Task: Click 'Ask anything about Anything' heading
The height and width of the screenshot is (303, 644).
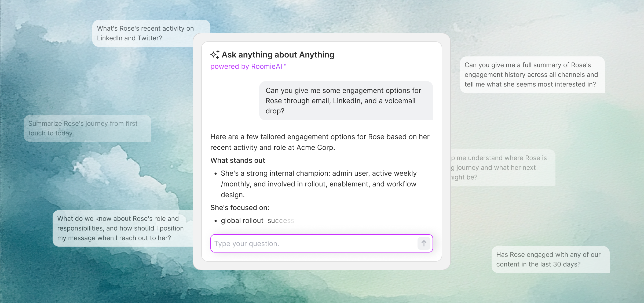Action: tap(278, 55)
